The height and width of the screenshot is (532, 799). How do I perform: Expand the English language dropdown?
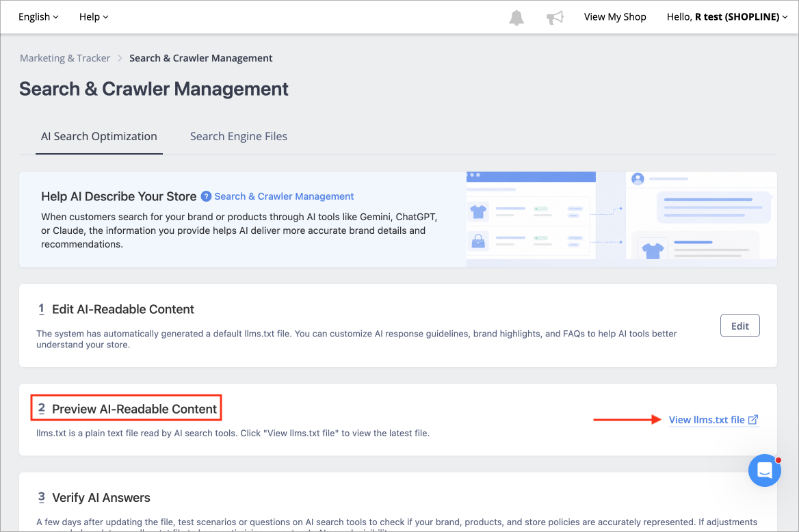[38, 17]
